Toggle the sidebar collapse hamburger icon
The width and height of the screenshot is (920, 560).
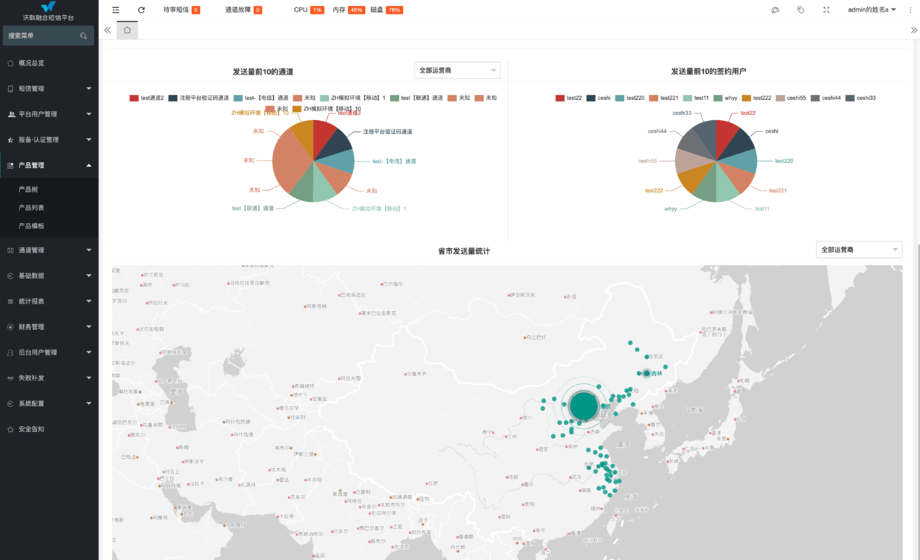[116, 10]
